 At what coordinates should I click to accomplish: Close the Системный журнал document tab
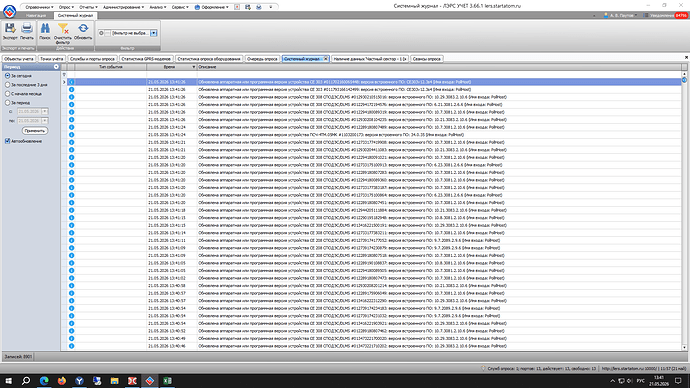pyautogui.click(x=326, y=59)
